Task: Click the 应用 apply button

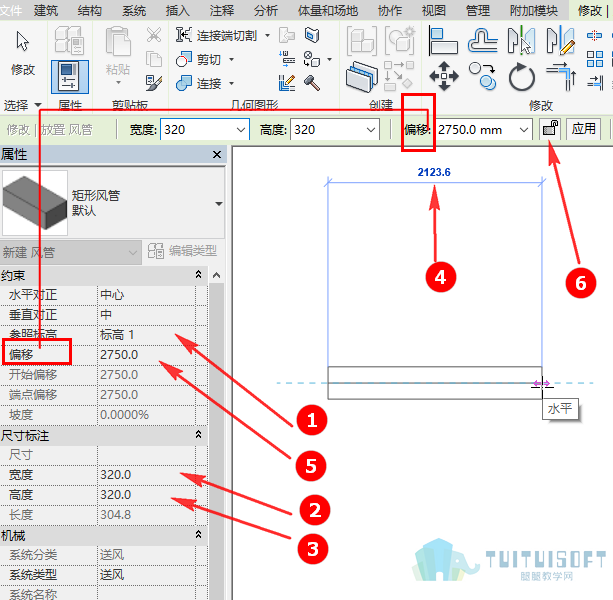Action: (x=583, y=129)
